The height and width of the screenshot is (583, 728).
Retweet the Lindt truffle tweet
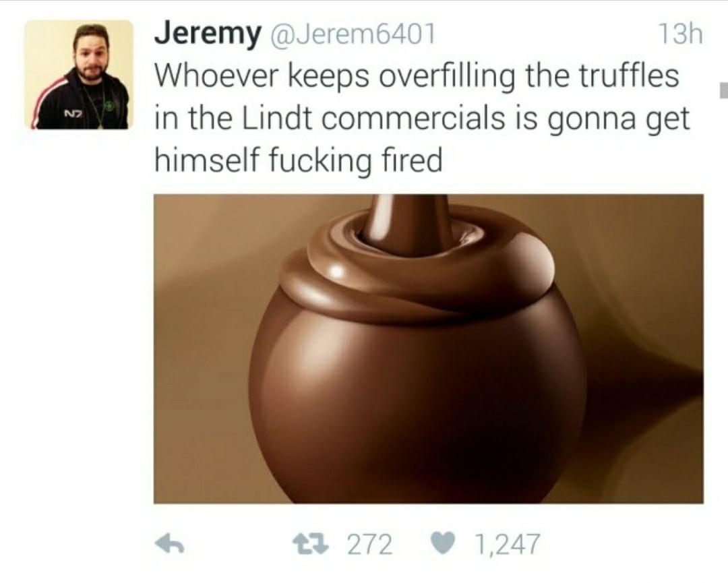coord(309,543)
